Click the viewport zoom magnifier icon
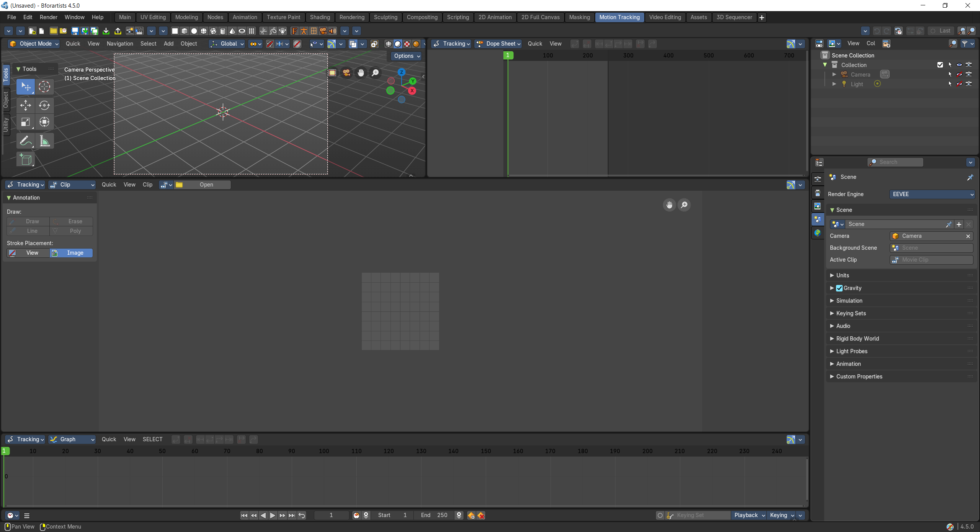This screenshot has height=532, width=980. click(x=376, y=73)
